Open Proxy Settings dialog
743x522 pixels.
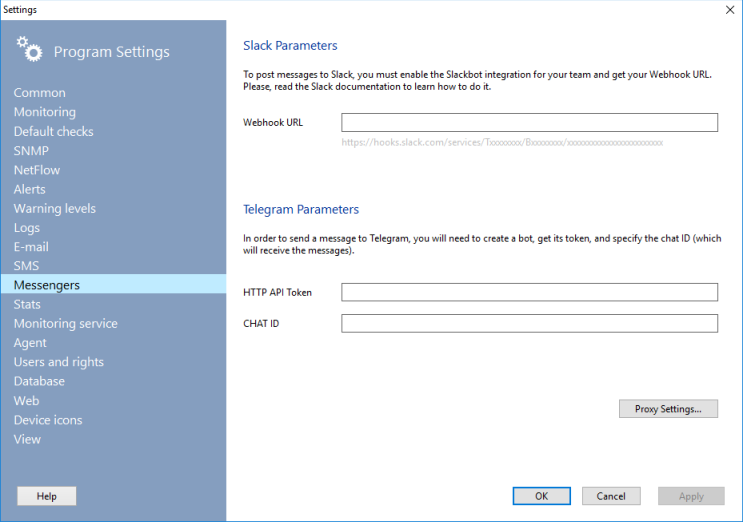[x=668, y=409]
